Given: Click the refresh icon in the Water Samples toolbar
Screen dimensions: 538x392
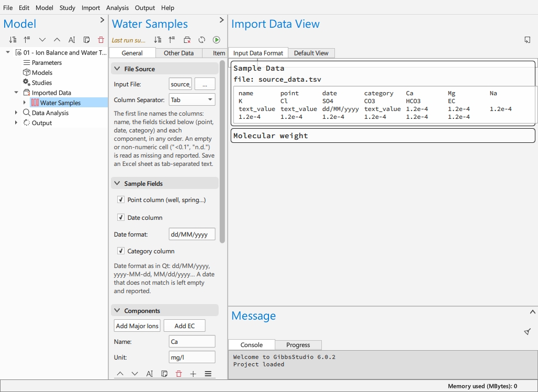Looking at the screenshot, I should click(202, 40).
